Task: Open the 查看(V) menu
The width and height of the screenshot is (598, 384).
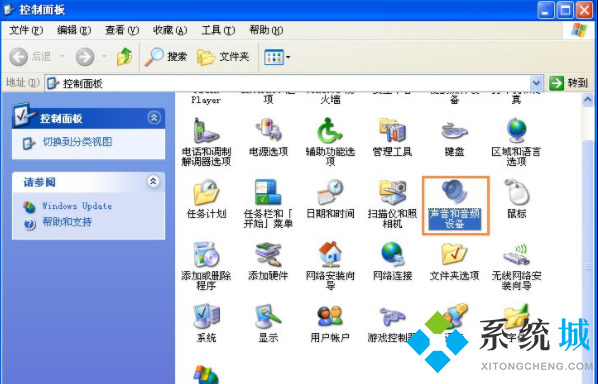Action: pyautogui.click(x=122, y=30)
